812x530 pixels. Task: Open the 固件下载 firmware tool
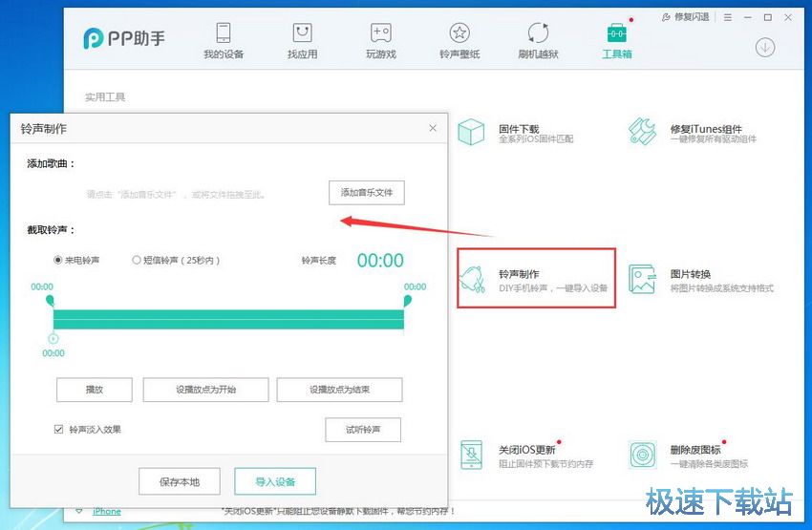[516, 133]
